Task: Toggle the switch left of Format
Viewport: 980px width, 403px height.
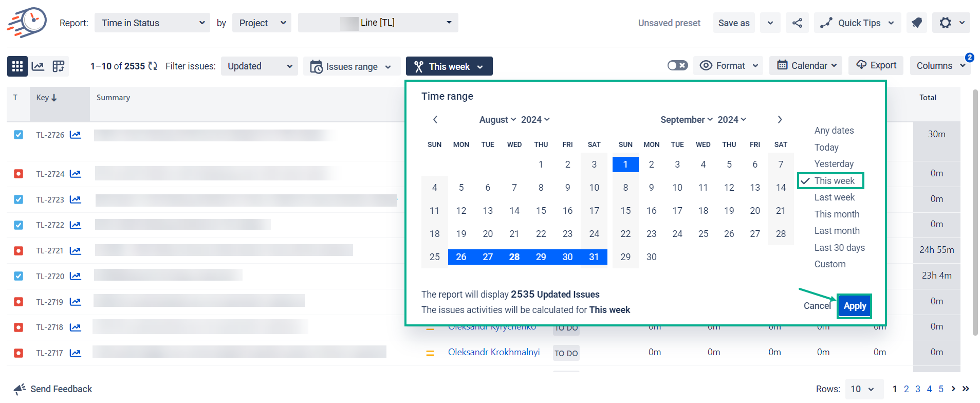Action: [x=677, y=66]
